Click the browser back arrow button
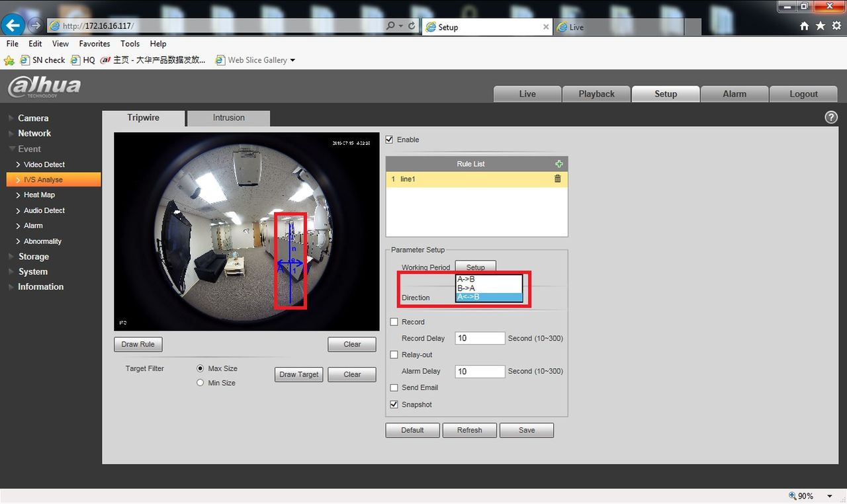 point(14,26)
